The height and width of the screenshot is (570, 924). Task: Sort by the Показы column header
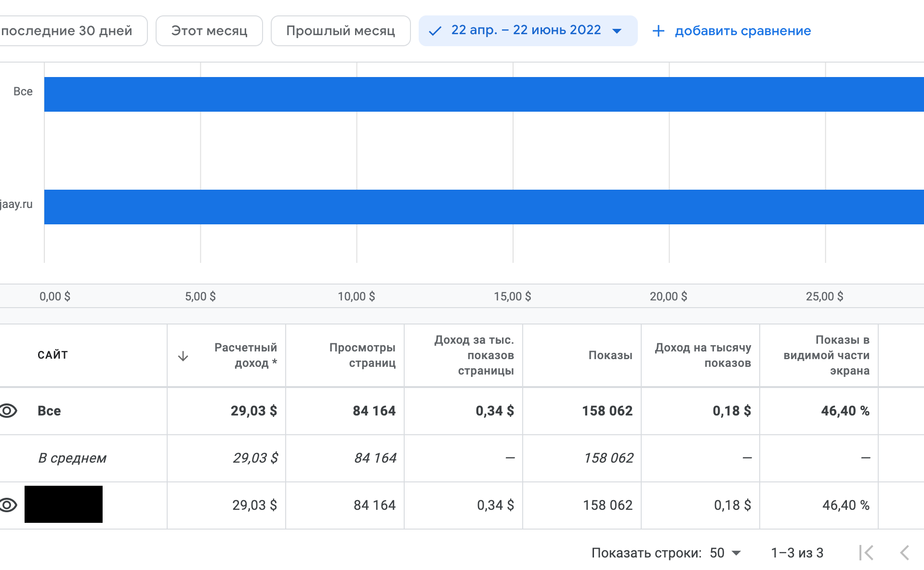pos(610,355)
